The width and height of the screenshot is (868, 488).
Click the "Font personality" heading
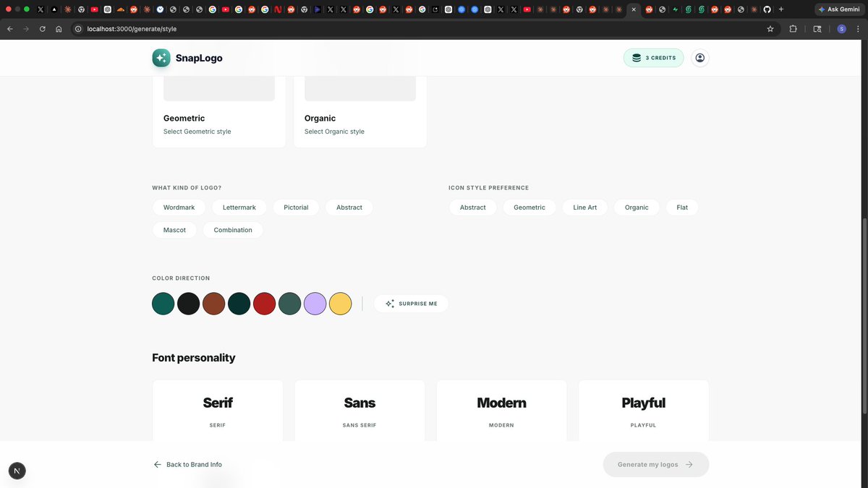[x=194, y=358]
